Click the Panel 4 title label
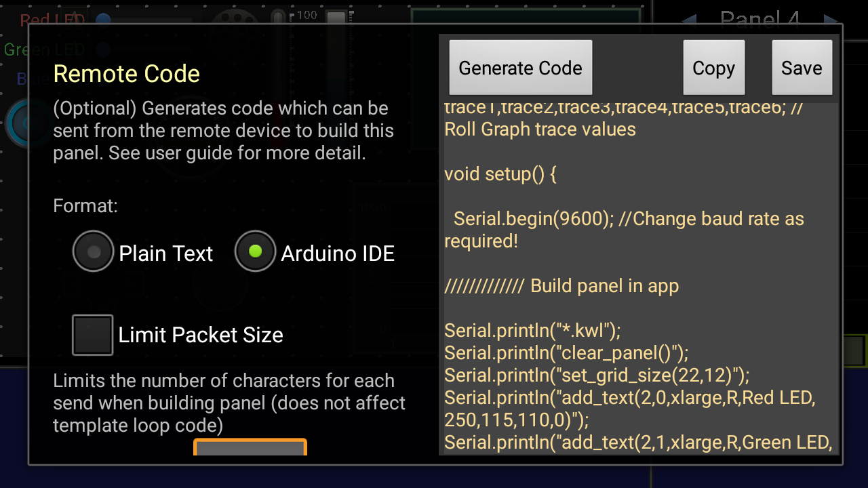This screenshot has width=868, height=488. tap(759, 18)
